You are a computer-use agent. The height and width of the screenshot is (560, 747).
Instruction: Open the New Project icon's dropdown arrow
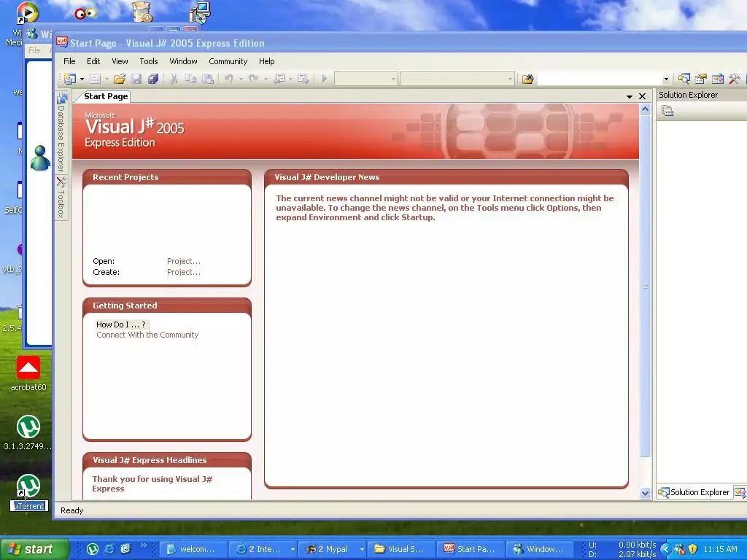pyautogui.click(x=82, y=79)
